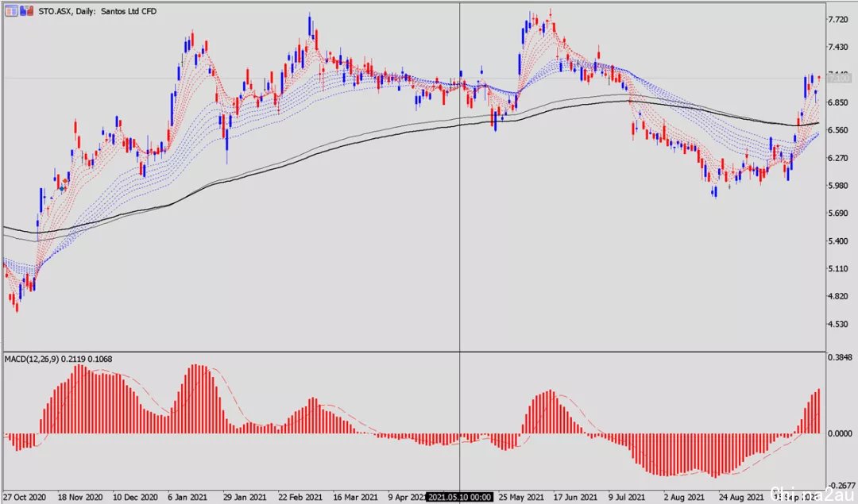
Task: Click the 6.560 price axis label
Action: [838, 130]
